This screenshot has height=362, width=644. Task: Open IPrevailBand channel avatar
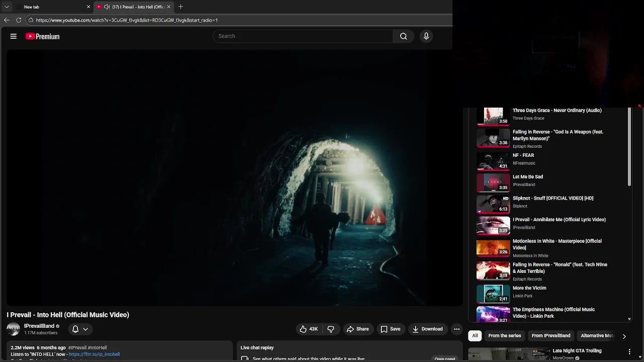tap(13, 329)
